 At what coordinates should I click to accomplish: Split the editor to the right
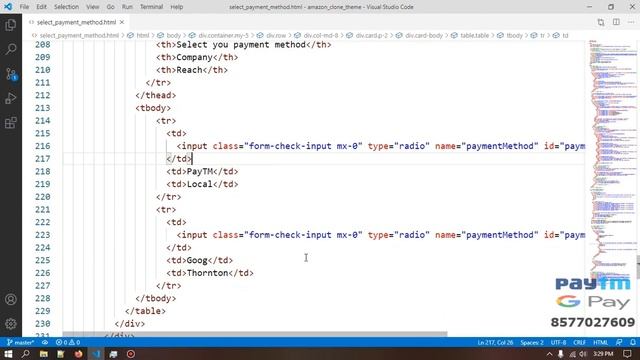616,22
